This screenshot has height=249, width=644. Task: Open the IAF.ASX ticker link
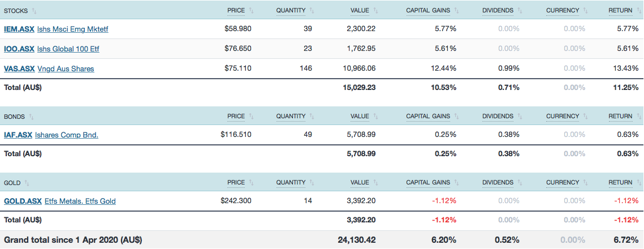click(18, 135)
